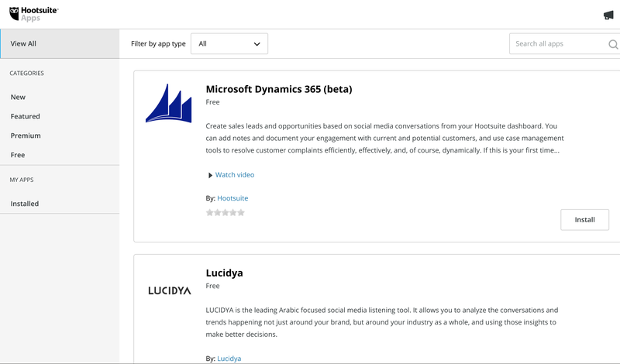Image resolution: width=620 pixels, height=364 pixels.
Task: Click the play triangle beside Watch video
Action: pos(210,175)
